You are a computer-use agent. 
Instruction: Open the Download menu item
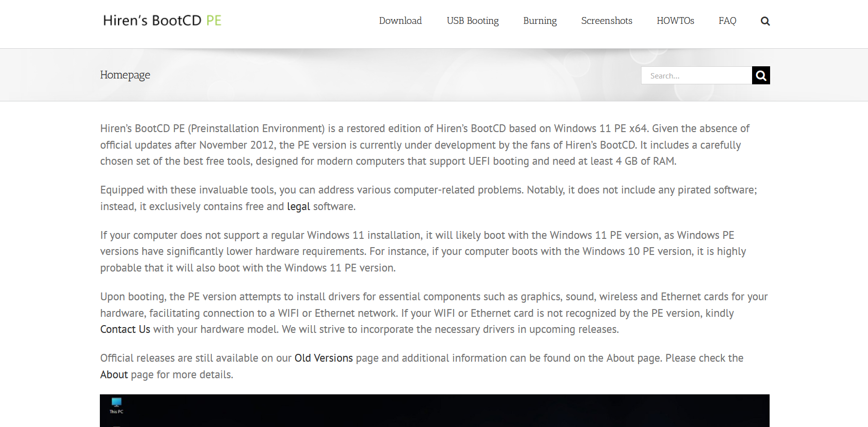tap(400, 20)
